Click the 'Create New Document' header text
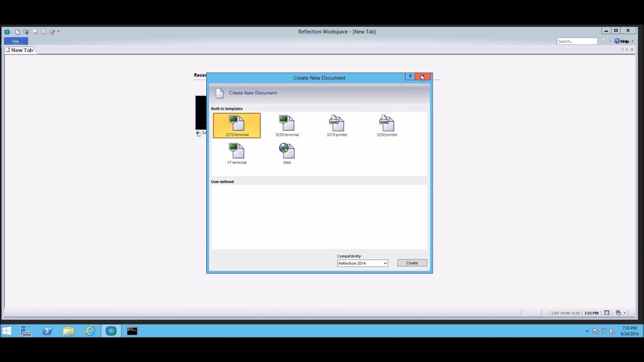Screen dimensions: 644x362 point(253,93)
